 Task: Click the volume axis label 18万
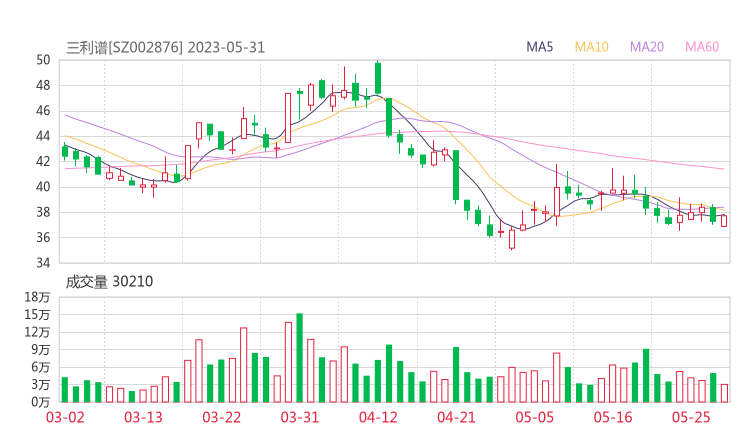point(37,297)
